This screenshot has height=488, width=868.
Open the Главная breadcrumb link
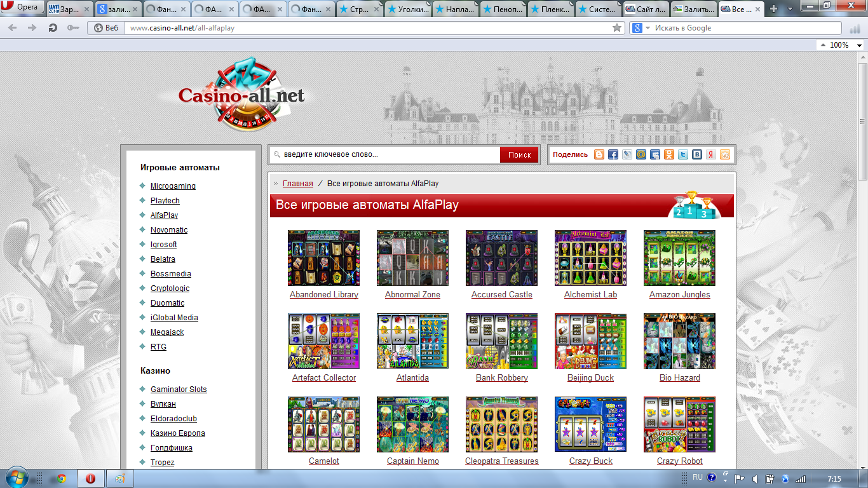click(298, 184)
